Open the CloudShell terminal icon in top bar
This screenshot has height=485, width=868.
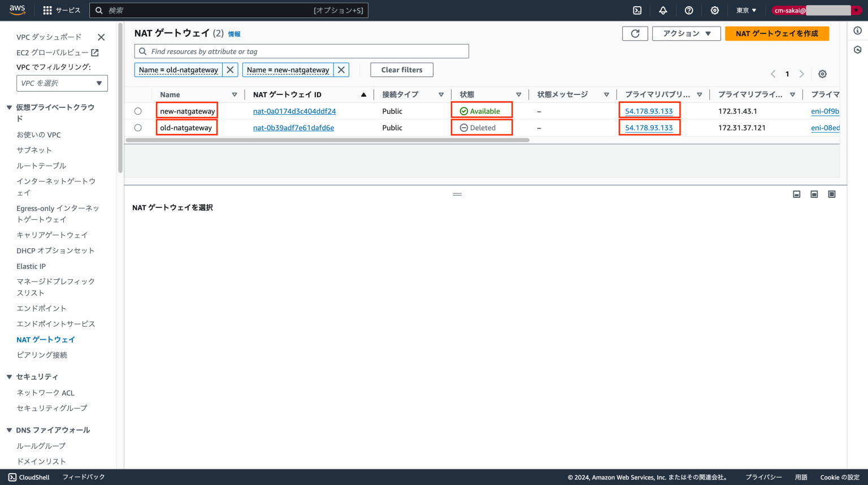638,10
